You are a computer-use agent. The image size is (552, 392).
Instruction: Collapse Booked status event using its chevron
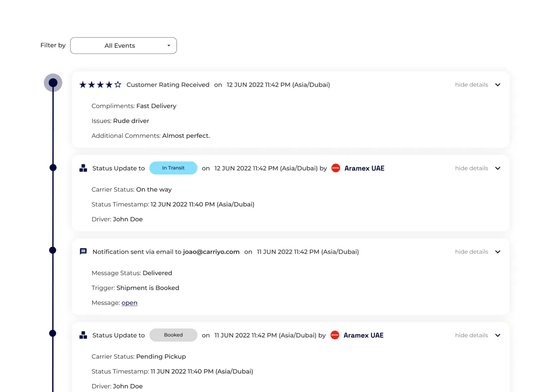pos(498,335)
